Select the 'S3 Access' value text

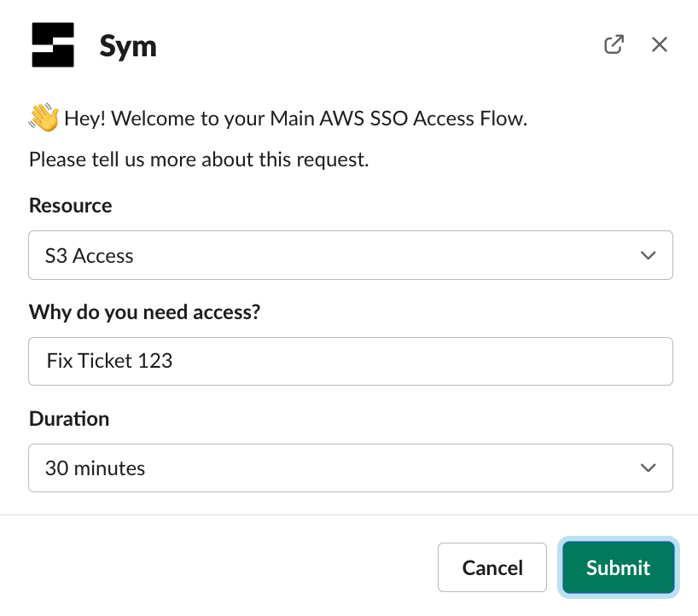click(x=90, y=255)
